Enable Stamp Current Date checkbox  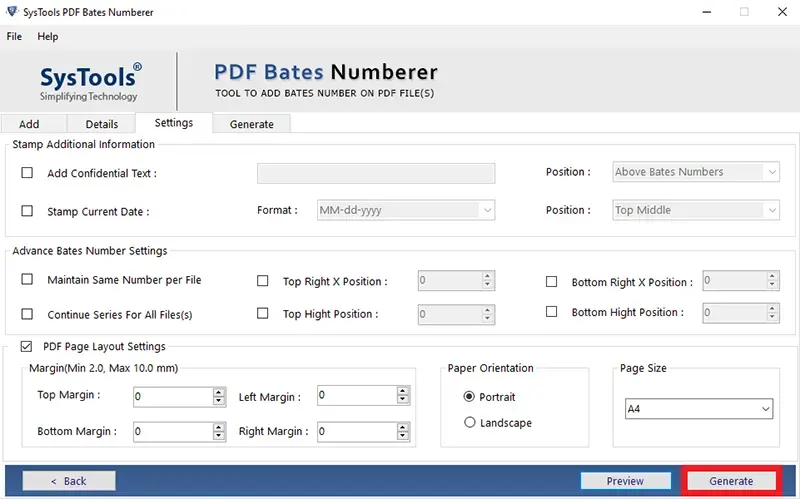tap(27, 211)
